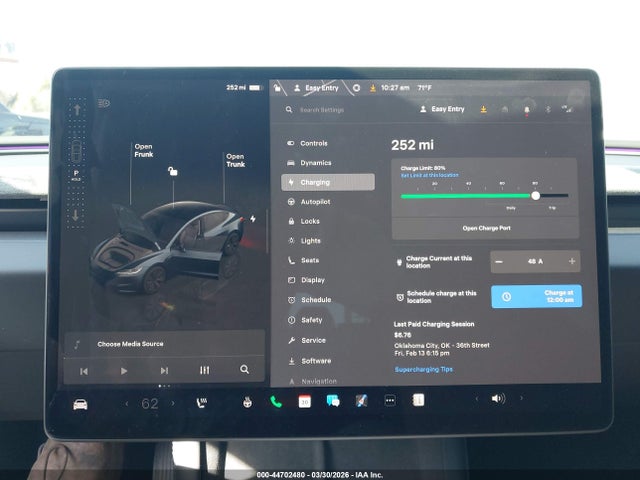Viewport: 640px width, 480px height.
Task: Lower the volume with left chevron
Action: coord(476,398)
